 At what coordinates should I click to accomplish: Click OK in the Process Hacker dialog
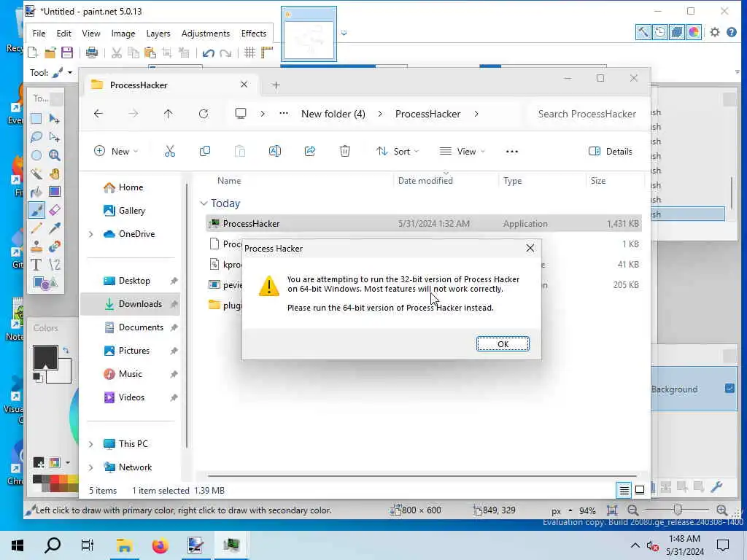tap(503, 344)
